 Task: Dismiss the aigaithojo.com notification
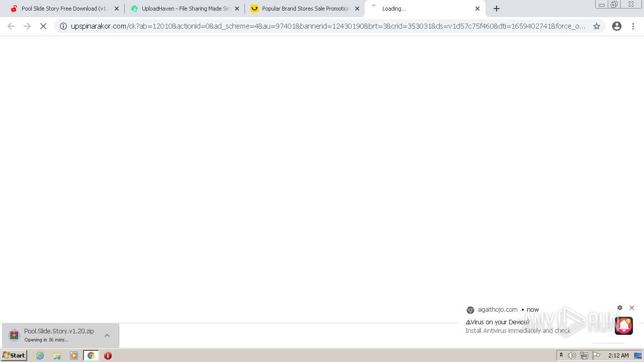tap(632, 308)
